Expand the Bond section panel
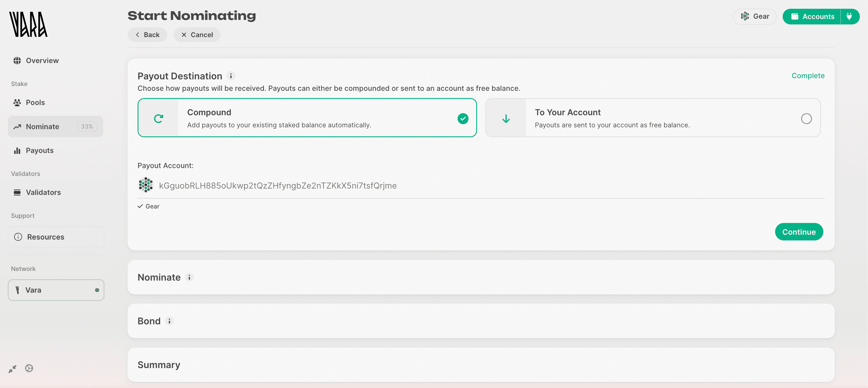 tap(480, 321)
